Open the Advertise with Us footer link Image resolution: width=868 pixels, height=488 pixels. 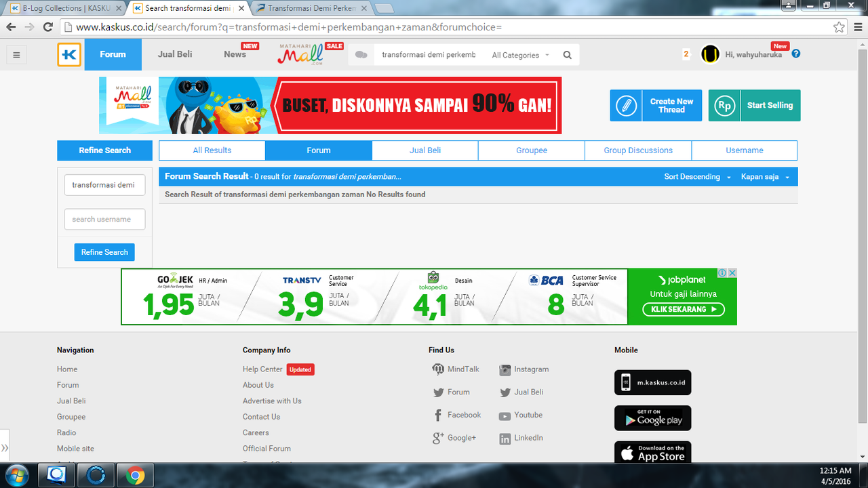pyautogui.click(x=272, y=401)
